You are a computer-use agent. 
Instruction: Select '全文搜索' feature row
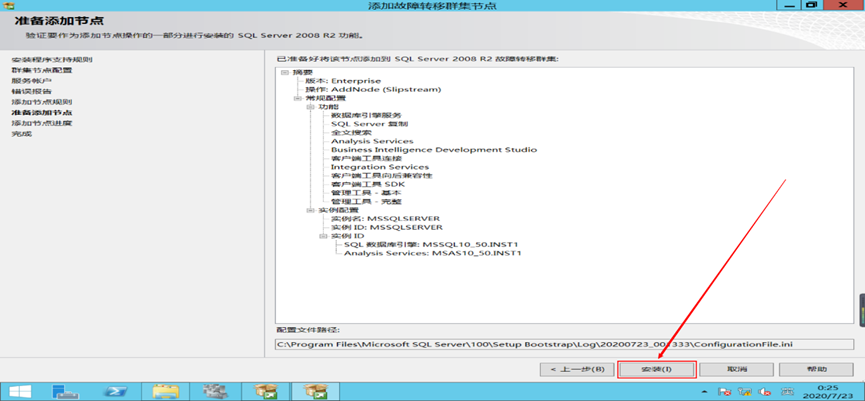(351, 132)
